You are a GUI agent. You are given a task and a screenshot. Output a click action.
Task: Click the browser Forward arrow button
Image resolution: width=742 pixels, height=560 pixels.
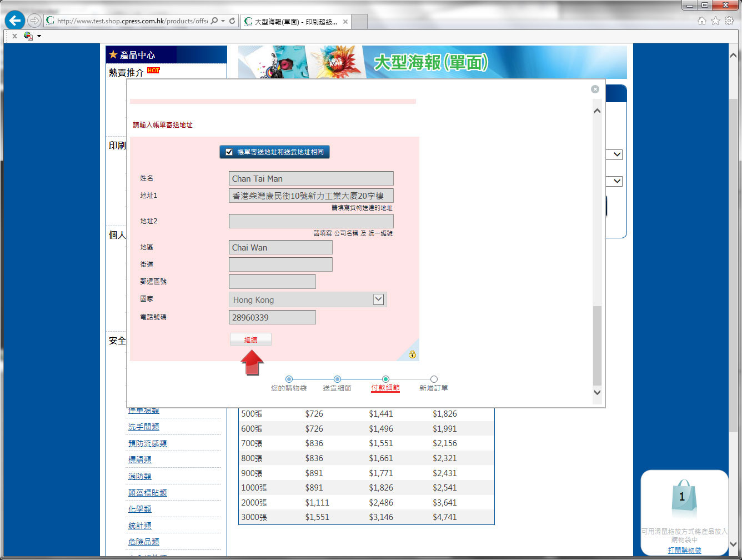(34, 21)
